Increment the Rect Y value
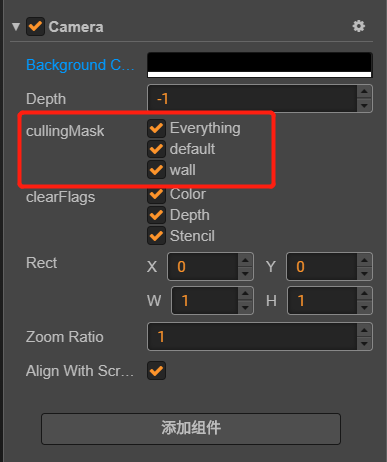 [x=364, y=260]
